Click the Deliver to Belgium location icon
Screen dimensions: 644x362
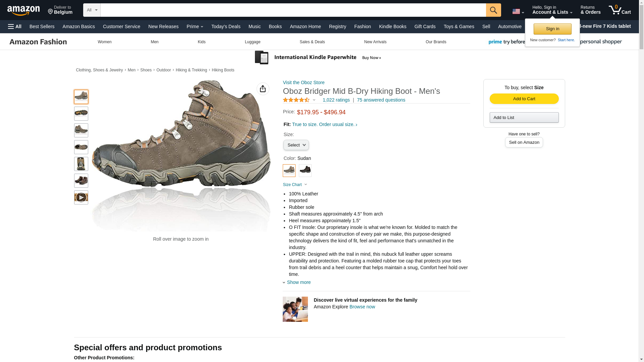tap(51, 12)
